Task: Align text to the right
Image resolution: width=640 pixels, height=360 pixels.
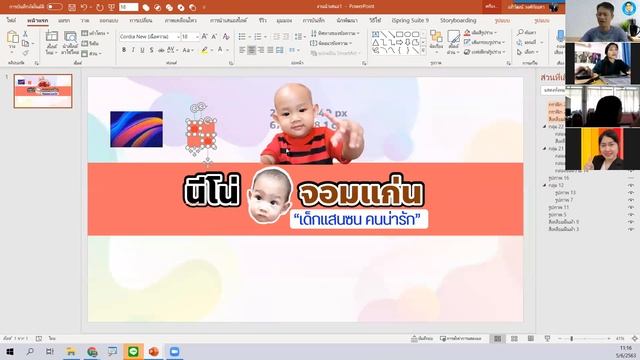Action: pos(261,50)
